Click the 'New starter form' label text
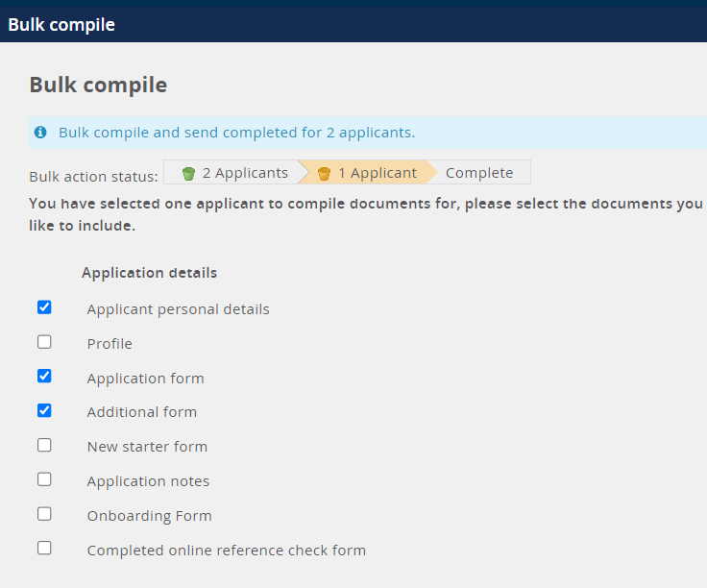Screen dimensions: 707x588 click(x=147, y=447)
